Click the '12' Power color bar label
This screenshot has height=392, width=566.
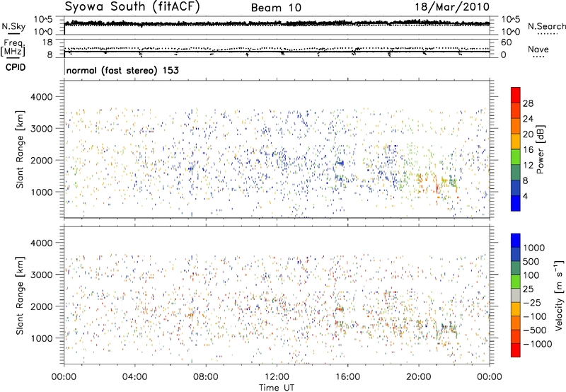528,165
